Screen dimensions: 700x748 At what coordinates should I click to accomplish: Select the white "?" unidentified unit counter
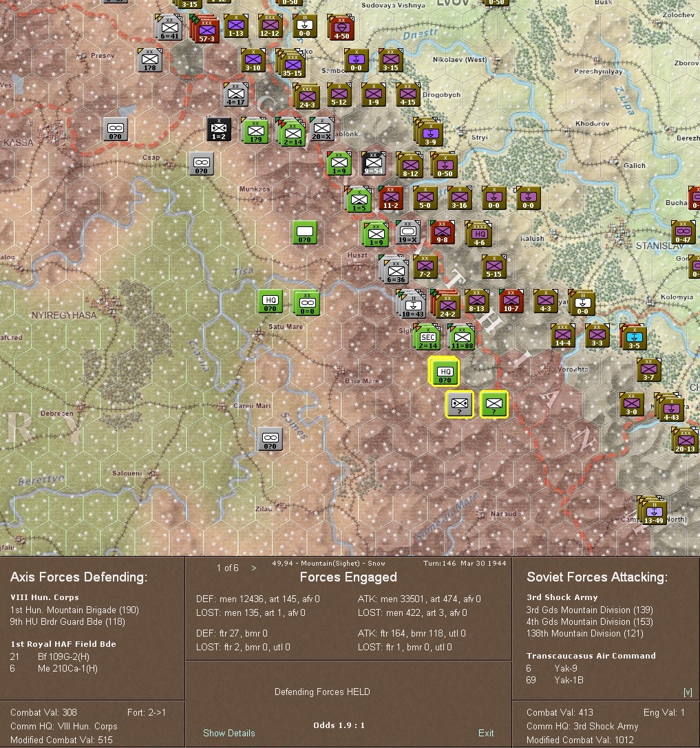(459, 405)
